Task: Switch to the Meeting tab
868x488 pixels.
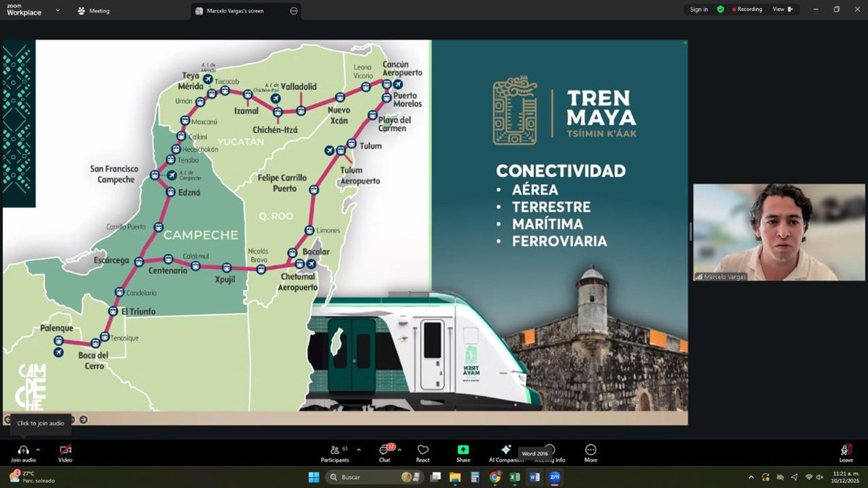Action: [94, 11]
